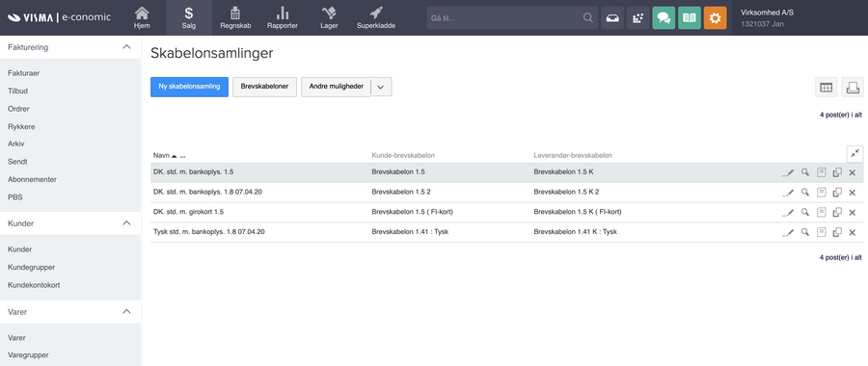Open the green book help icon
868x366 pixels.
(690, 17)
